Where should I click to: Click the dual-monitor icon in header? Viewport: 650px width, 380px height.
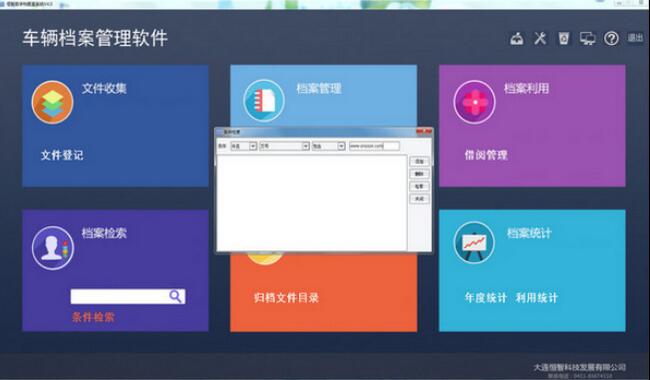[x=587, y=39]
